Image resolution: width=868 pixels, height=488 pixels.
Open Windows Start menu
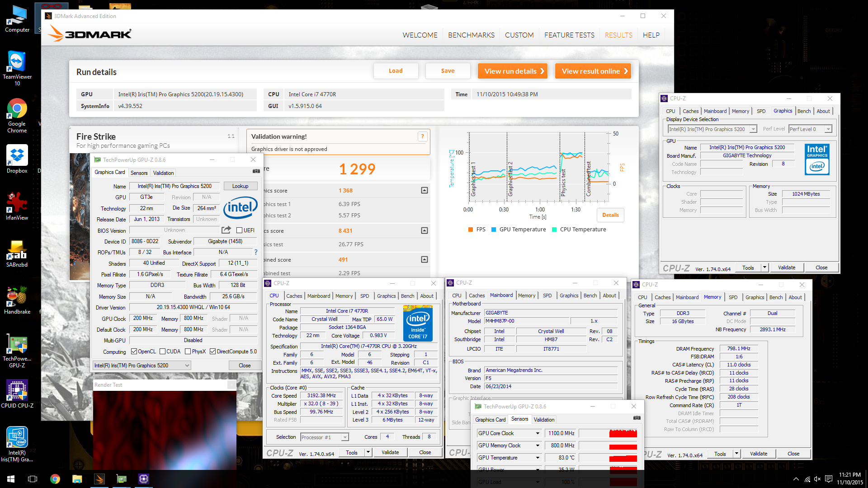[x=11, y=479]
